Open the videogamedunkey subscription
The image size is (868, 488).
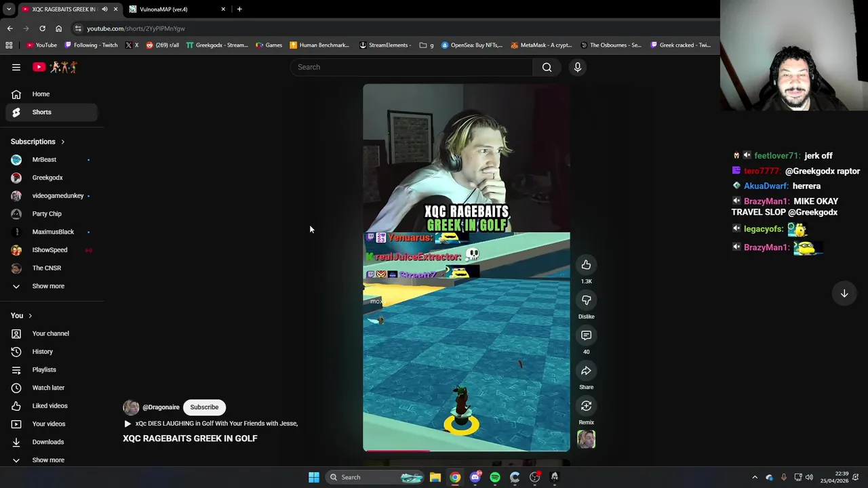(52, 196)
